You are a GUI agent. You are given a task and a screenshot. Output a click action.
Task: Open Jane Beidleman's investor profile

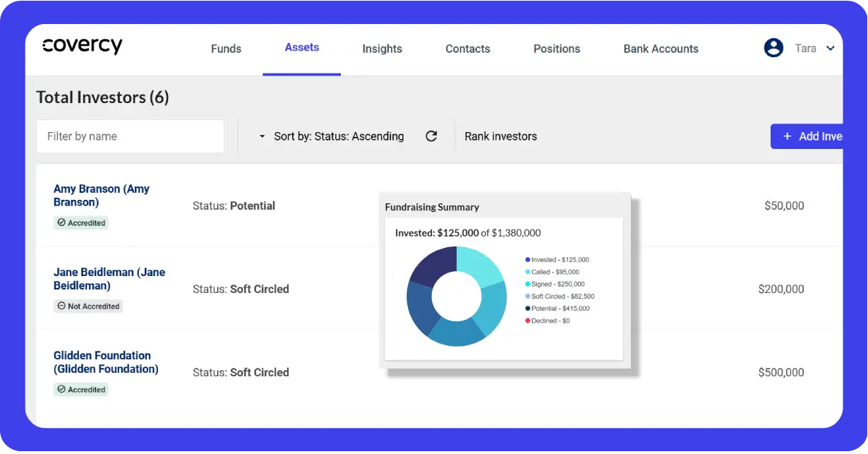tap(109, 278)
